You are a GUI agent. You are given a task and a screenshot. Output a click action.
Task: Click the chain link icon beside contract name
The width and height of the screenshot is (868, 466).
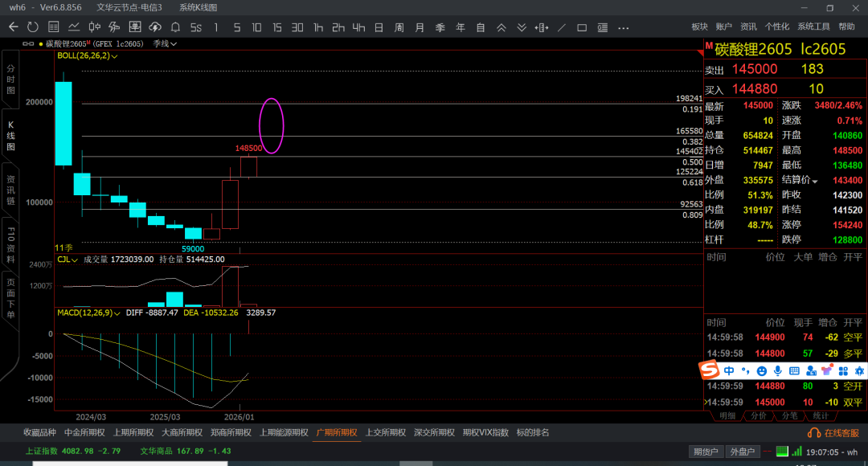coord(27,43)
